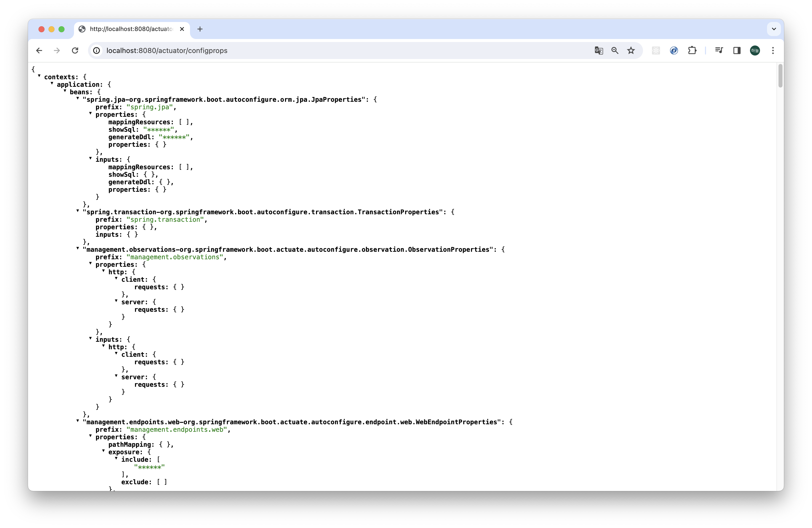Screen dimensions: 812x528
Task: Collapse the TransactionProperties bean entry
Action: coord(78,211)
